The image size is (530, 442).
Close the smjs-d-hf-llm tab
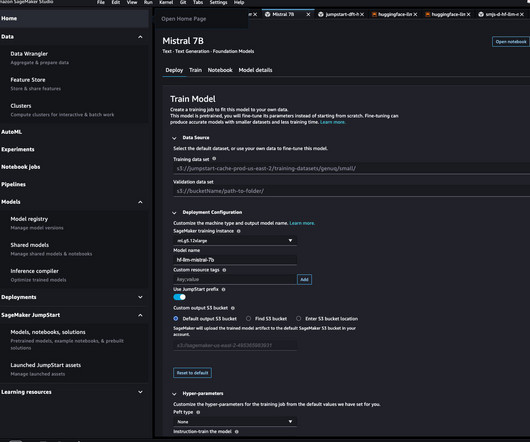[x=522, y=14]
